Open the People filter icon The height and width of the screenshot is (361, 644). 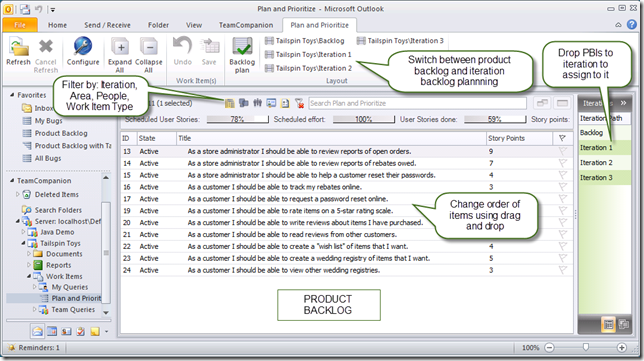pyautogui.click(x=258, y=103)
